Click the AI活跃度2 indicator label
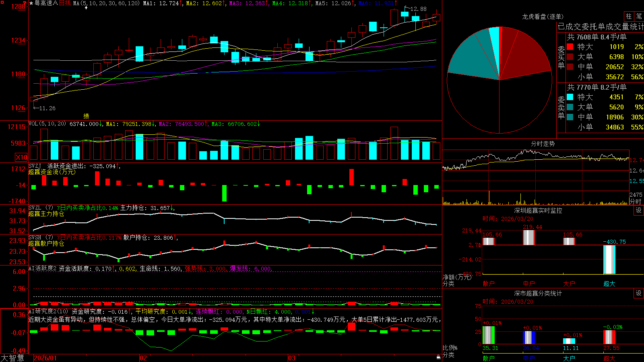The height and width of the screenshot is (362, 644). tap(43, 269)
